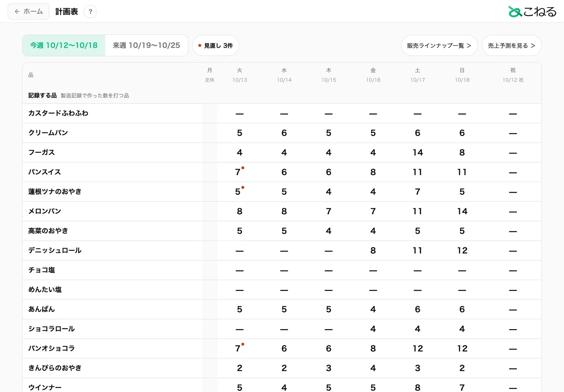Viewport: 564px width, 392px height.
Task: Select the 今週 10/12〜10/18 tab
Action: (x=64, y=46)
